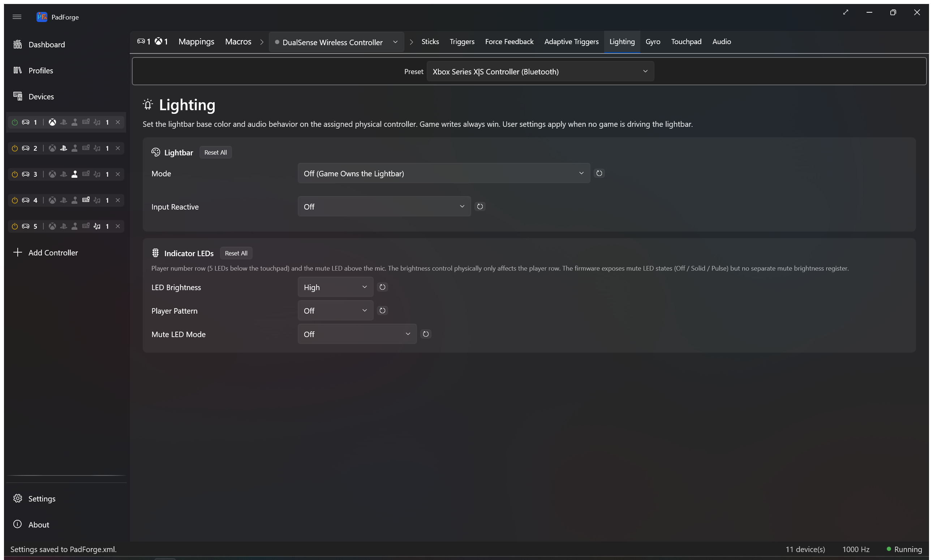Toggle power for controller slot 1

coord(15,122)
